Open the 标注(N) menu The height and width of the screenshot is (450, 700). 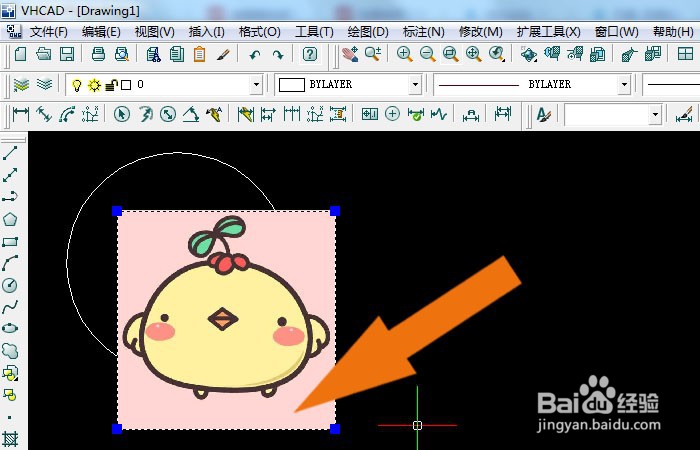pyautogui.click(x=423, y=32)
